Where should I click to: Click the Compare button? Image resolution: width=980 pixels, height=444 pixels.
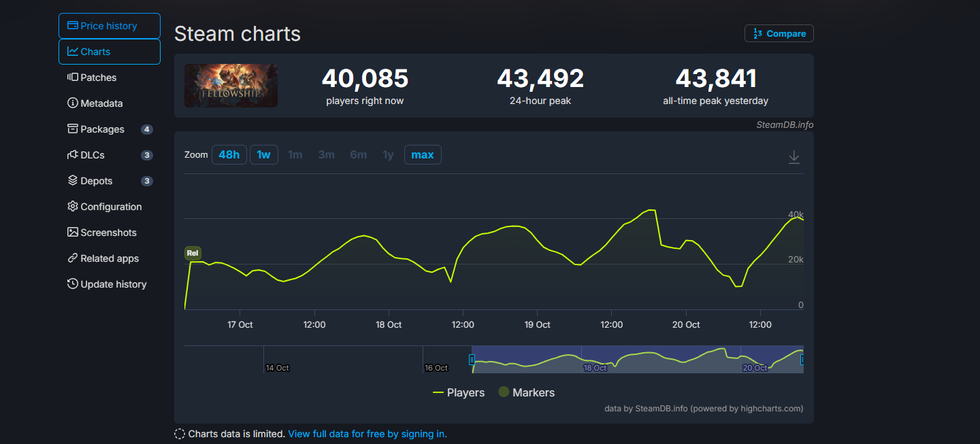[779, 33]
